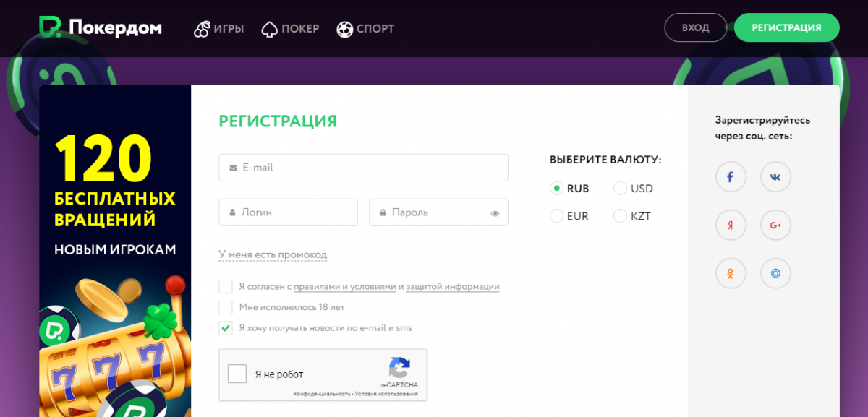Open Facebook social registration
The width and height of the screenshot is (868, 417).
tap(731, 176)
